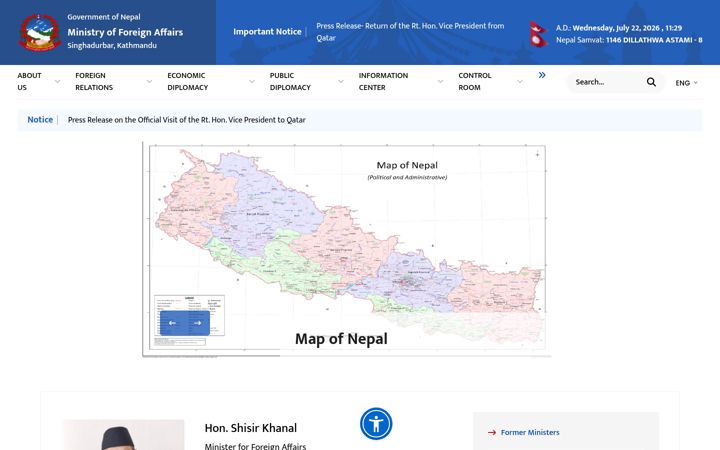720x450 pixels.
Task: Click the Nepal flag icon in header
Action: pyautogui.click(x=539, y=34)
